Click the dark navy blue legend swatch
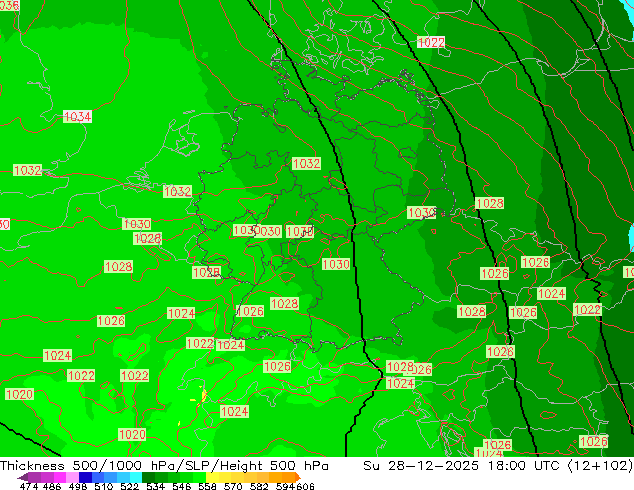634x490 pixels. click(x=85, y=477)
